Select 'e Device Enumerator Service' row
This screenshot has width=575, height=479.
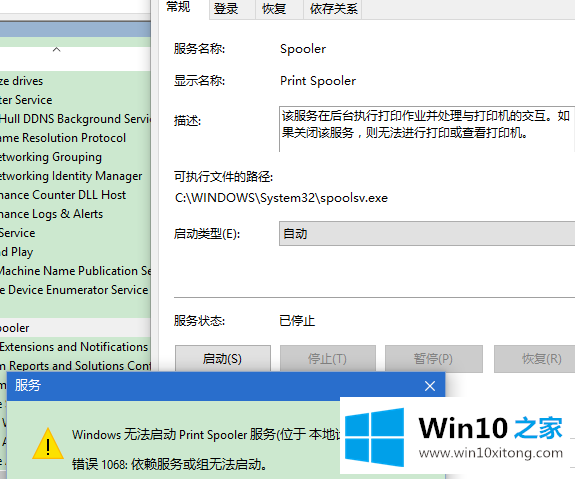tap(75, 290)
